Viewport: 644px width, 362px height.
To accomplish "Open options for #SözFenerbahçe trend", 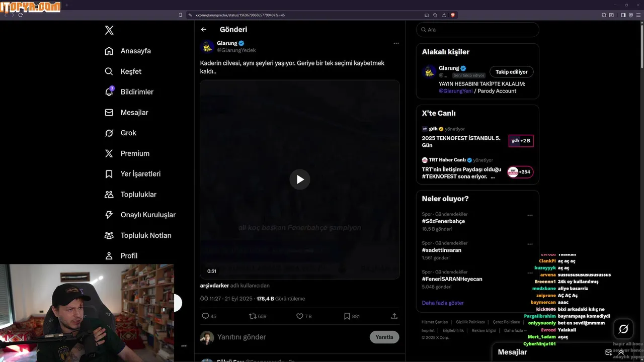I will (530, 215).
